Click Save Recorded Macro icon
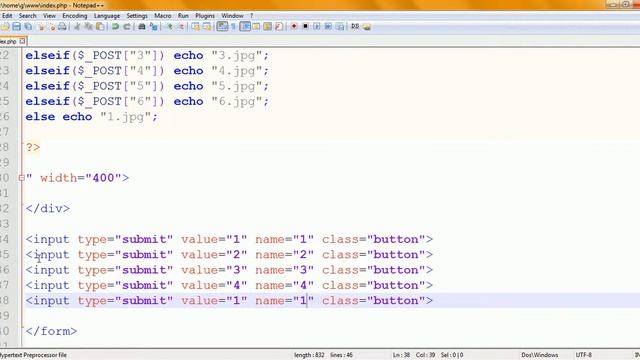This screenshot has height=360, width=640. click(340, 27)
